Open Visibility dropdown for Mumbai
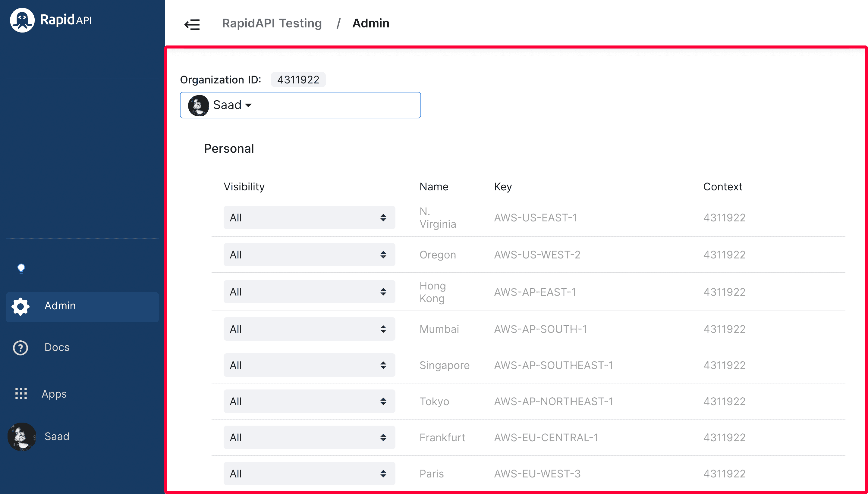868x494 pixels. (309, 329)
